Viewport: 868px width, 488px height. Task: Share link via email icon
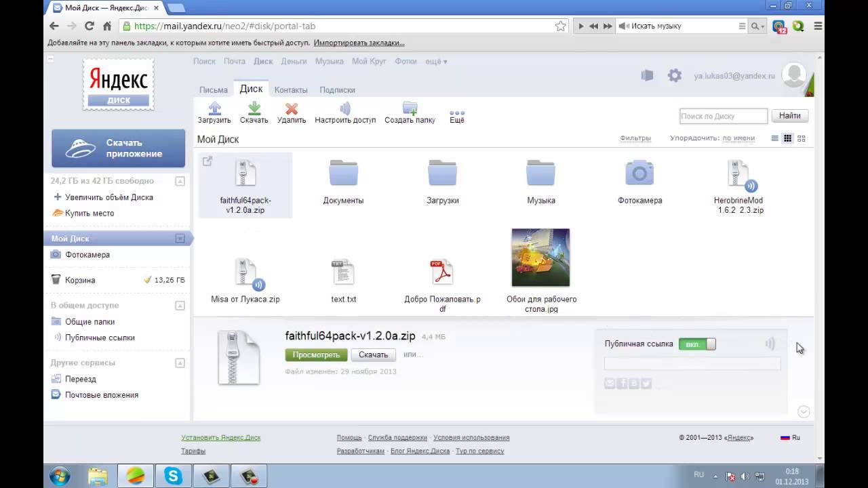coord(610,384)
